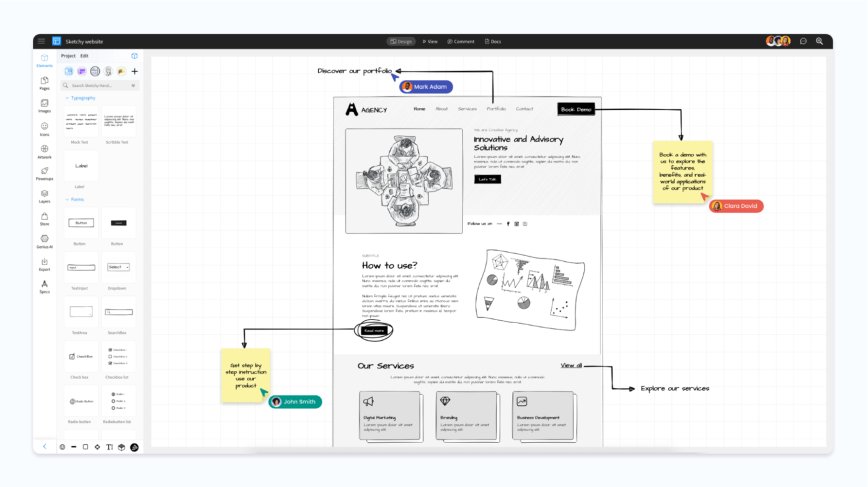Switch to the Comment tab

[x=461, y=42]
